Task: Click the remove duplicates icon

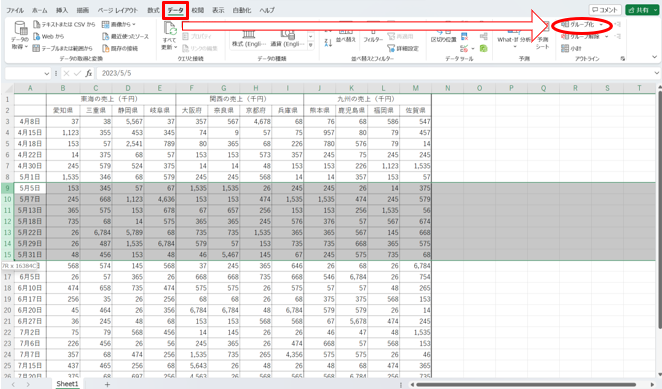Action: click(464, 37)
